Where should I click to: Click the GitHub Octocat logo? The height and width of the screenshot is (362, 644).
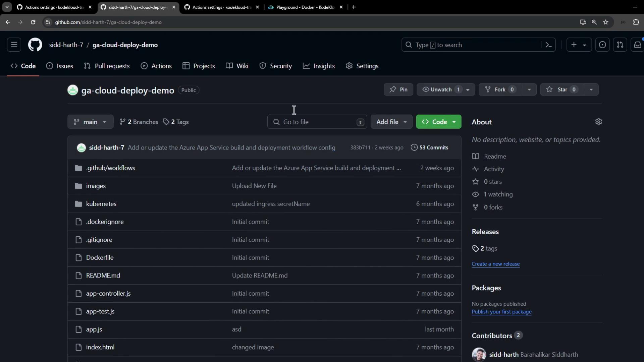pyautogui.click(x=35, y=45)
